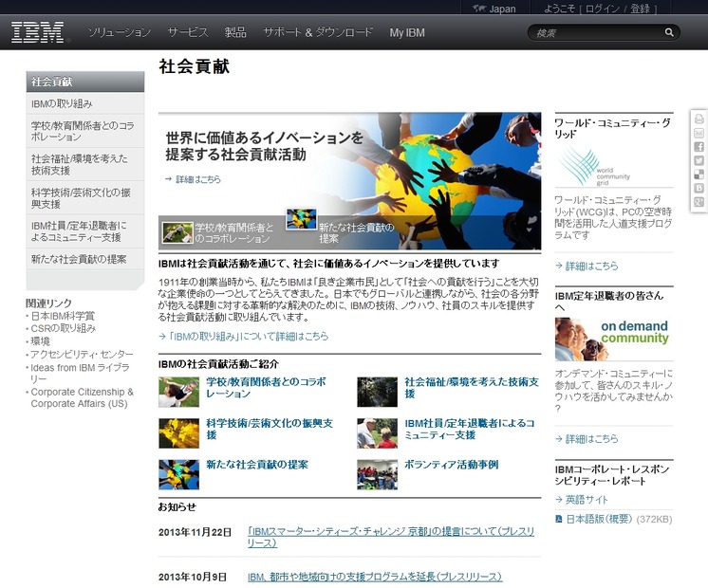Image resolution: width=708 pixels, height=588 pixels.
Task: Click 詳細はこちら under on demand community
Action: 591,439
